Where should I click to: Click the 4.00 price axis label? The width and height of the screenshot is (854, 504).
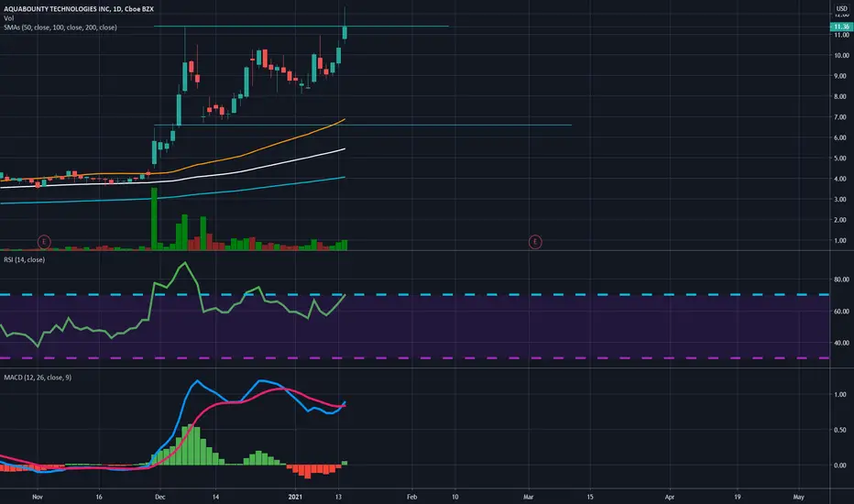coord(841,179)
